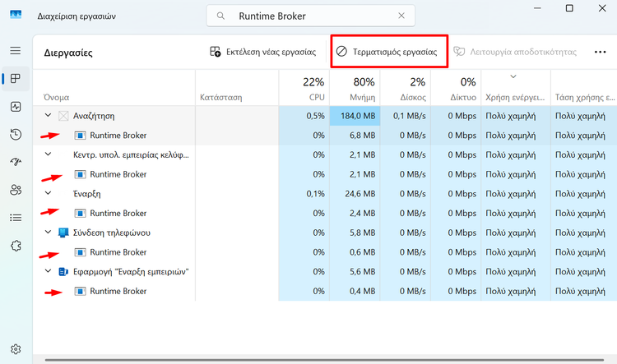Click the 0,5% CPU cell
Image resolution: width=617 pixels, height=364 pixels.
point(304,116)
